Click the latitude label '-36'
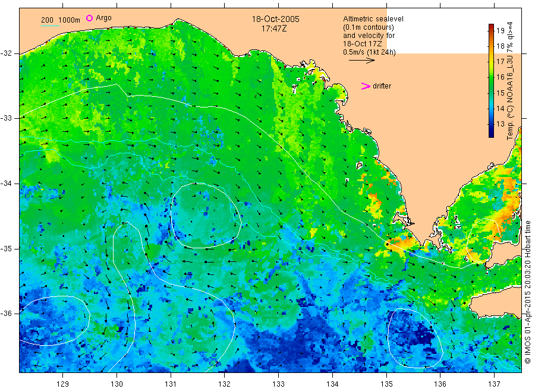535x392 pixels. click(6, 313)
